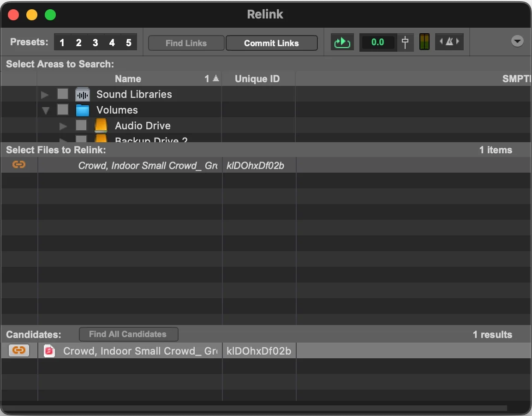This screenshot has height=416, width=532.
Task: Select preset 1
Action: pyautogui.click(x=62, y=42)
